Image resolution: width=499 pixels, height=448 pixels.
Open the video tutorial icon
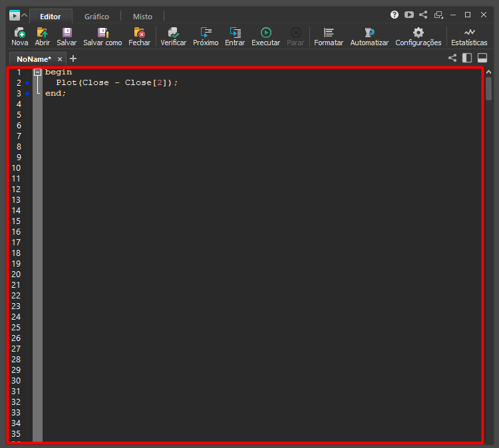click(x=409, y=15)
